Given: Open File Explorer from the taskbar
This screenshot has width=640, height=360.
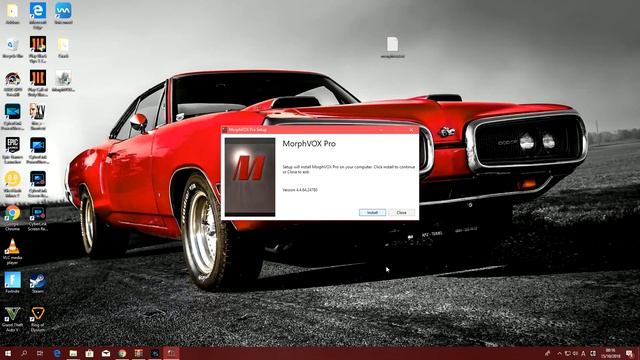Looking at the screenshot, I should pyautogui.click(x=73, y=353).
